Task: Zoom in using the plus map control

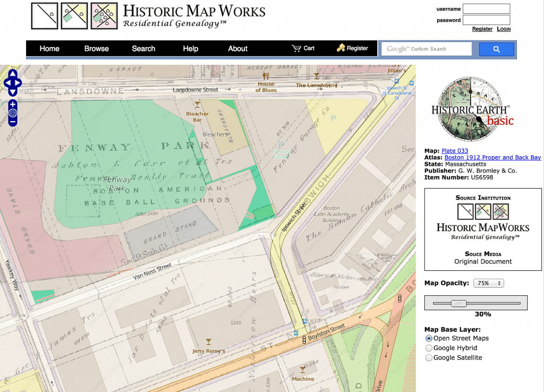Action: (x=13, y=105)
